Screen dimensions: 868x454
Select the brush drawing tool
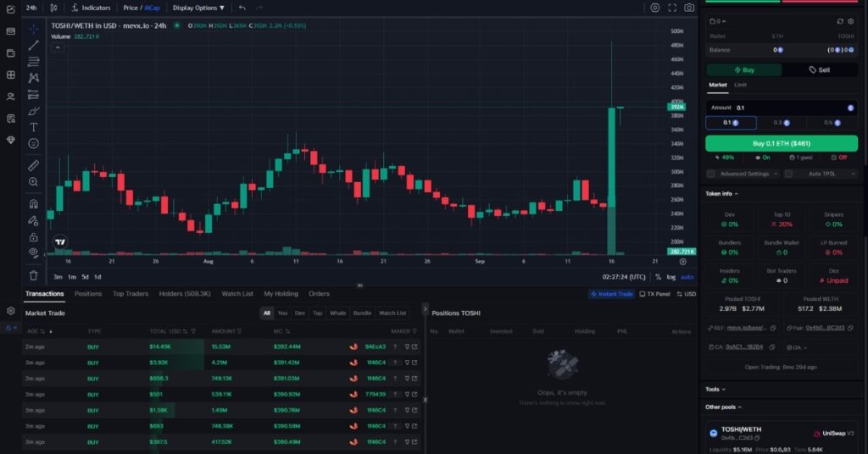(33, 111)
